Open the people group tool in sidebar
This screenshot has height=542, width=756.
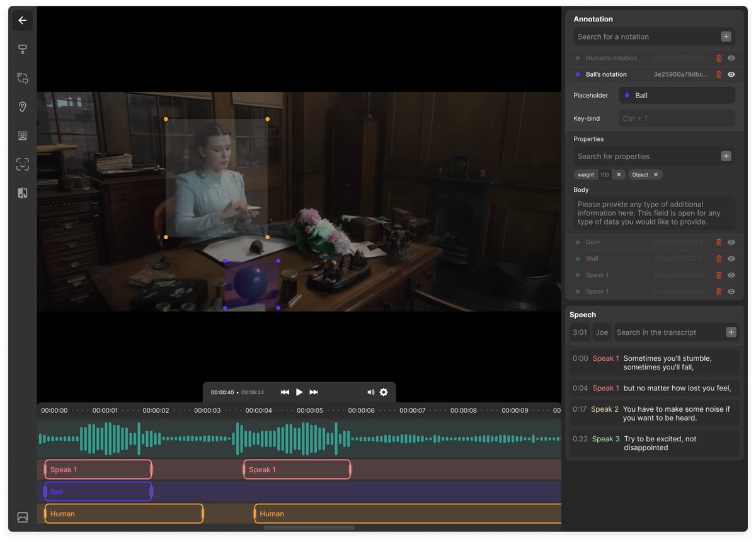click(23, 135)
